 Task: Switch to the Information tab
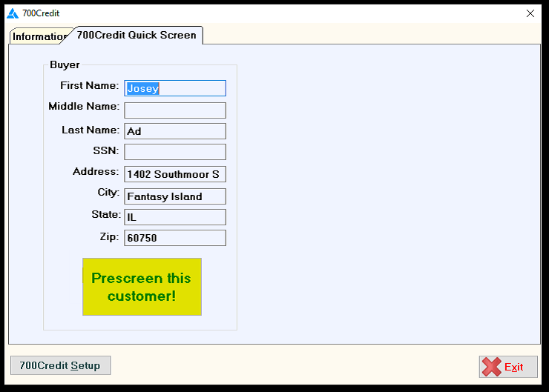tap(39, 36)
